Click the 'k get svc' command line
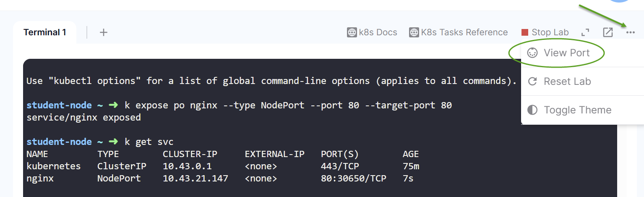The height and width of the screenshot is (197, 644). tap(154, 142)
